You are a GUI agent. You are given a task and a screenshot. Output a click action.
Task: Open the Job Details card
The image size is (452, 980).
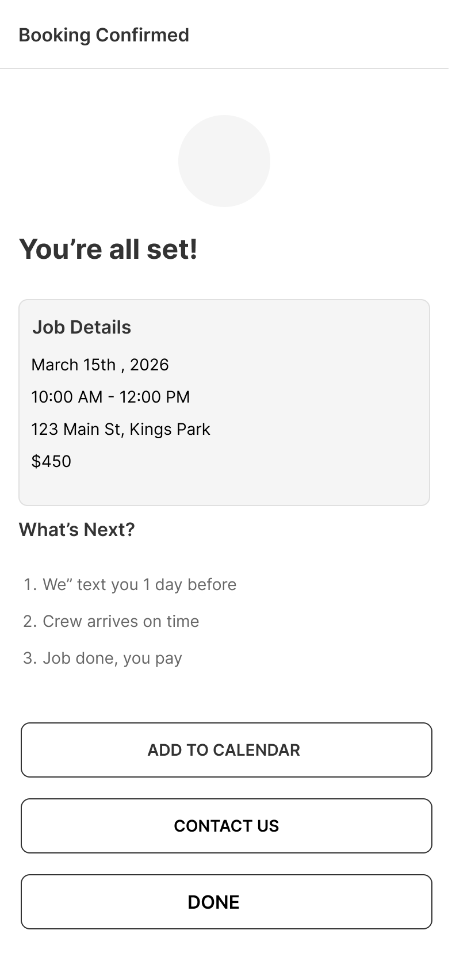tap(225, 401)
